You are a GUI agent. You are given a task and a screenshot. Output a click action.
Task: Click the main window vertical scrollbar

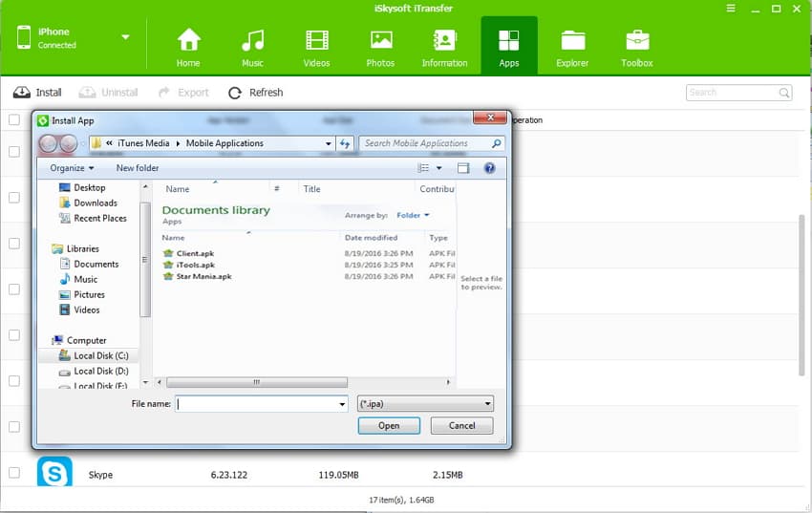[x=801, y=295]
